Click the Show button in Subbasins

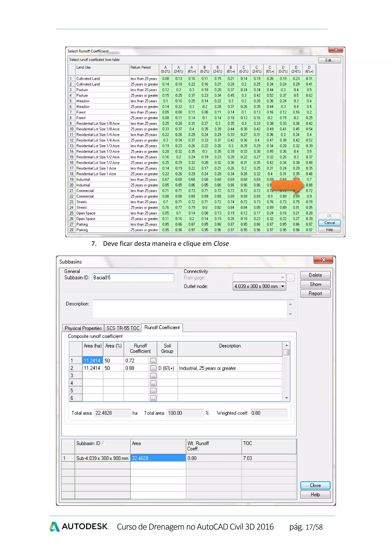(315, 284)
